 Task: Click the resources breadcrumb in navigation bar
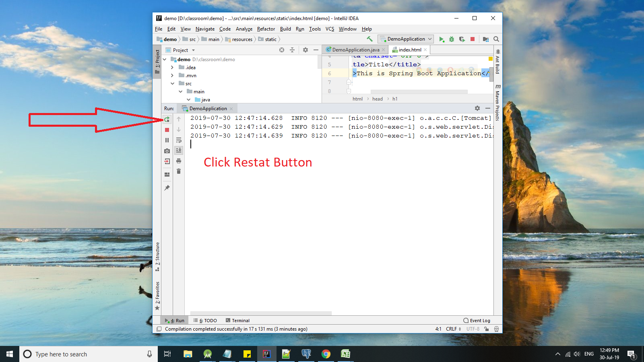[239, 39]
